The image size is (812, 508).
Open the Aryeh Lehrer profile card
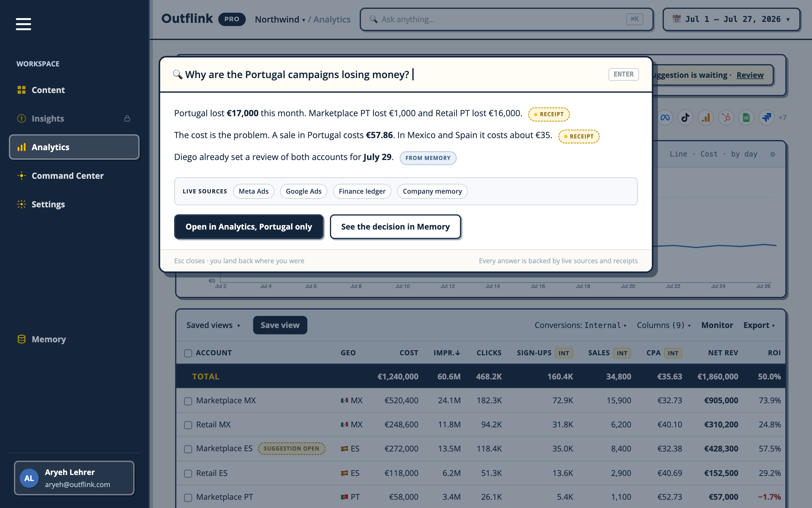(x=74, y=478)
